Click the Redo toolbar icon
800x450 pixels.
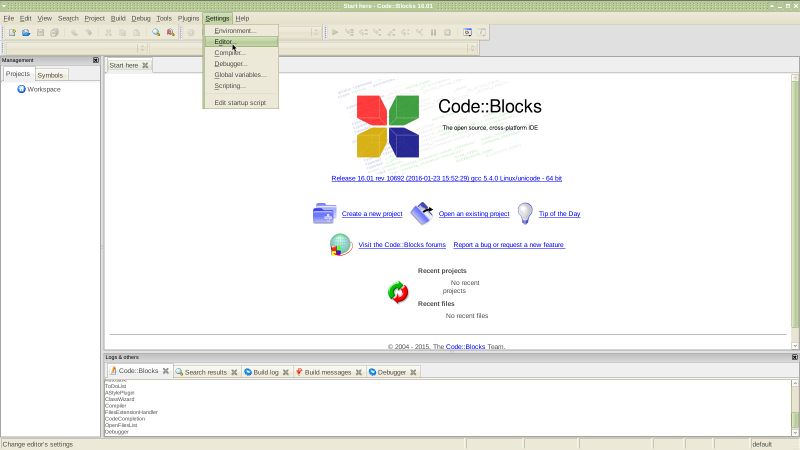[x=89, y=32]
